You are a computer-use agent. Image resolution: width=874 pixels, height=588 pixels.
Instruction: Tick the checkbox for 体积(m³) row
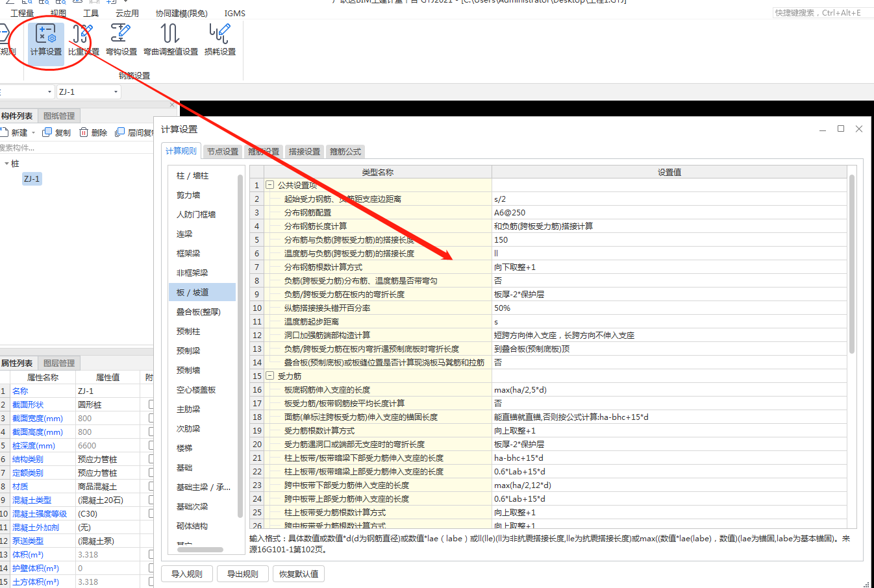(x=151, y=554)
